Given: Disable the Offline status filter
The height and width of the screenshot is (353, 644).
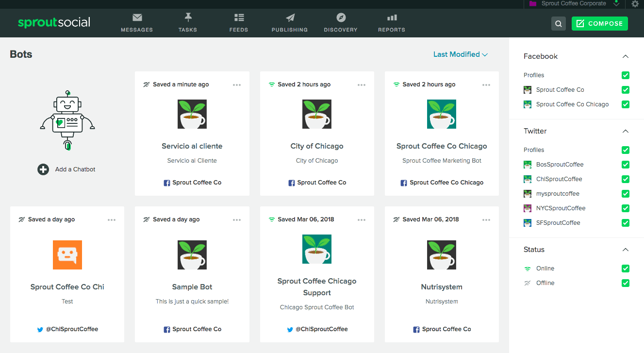Looking at the screenshot, I should tap(626, 283).
